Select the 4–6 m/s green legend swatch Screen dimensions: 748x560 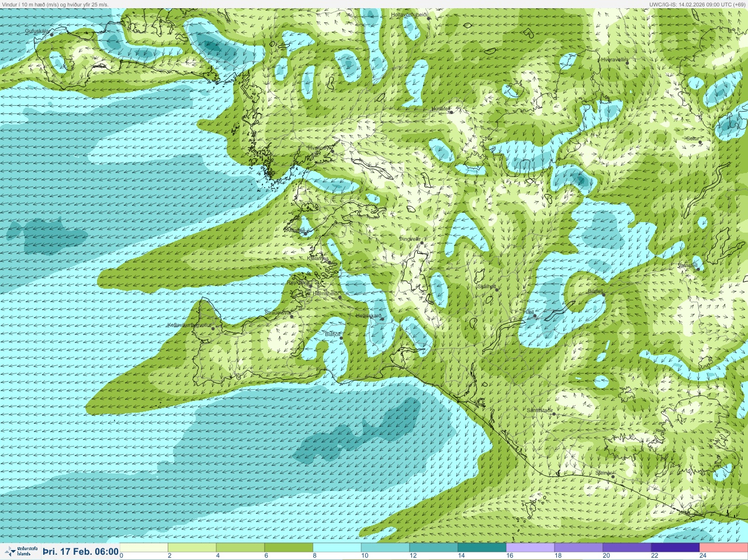241,548
